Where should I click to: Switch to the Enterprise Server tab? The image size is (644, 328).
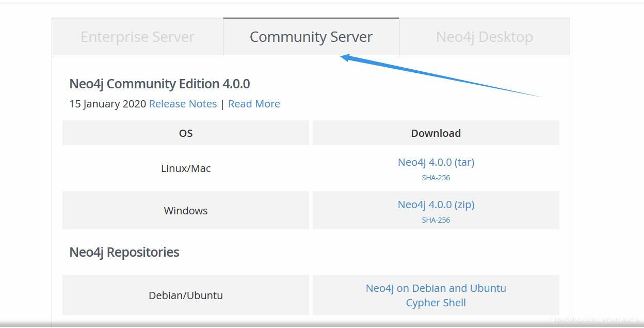point(137,37)
